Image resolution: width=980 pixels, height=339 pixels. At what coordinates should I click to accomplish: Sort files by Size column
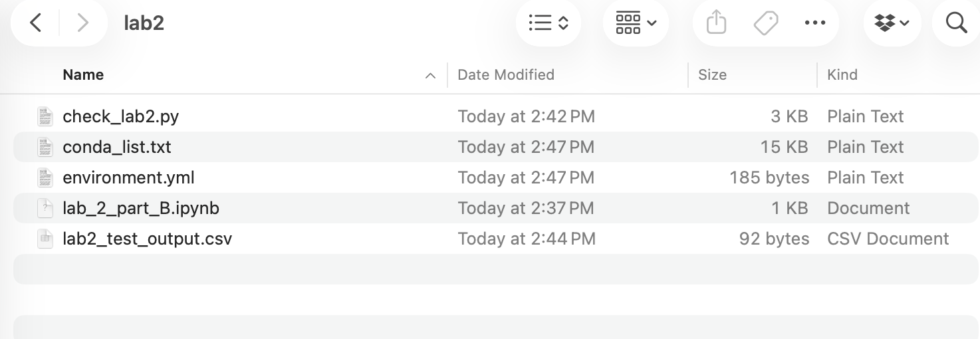coord(712,75)
